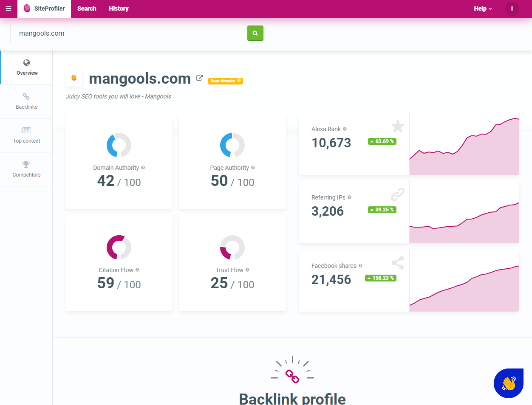Click the Citation Flow score 59

point(106,283)
